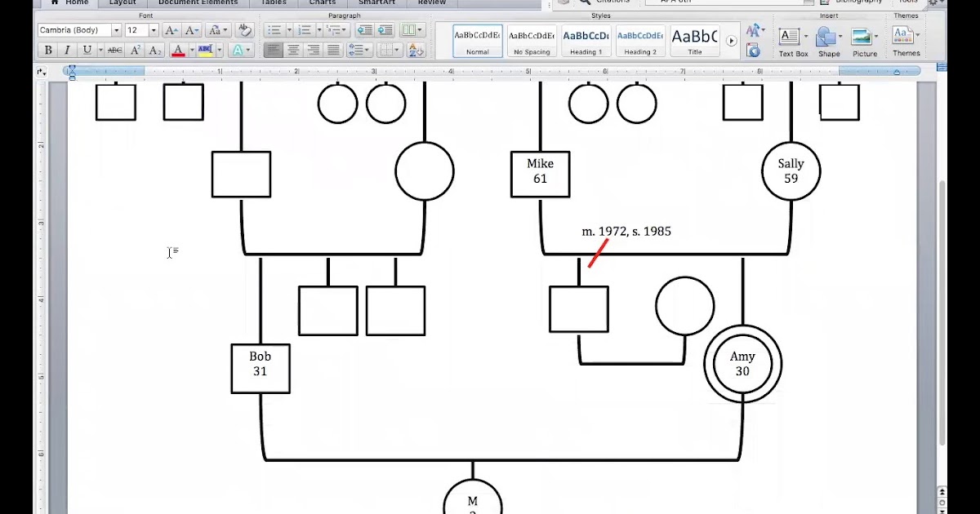Align text right
Image resolution: width=980 pixels, height=514 pixels.
[314, 51]
